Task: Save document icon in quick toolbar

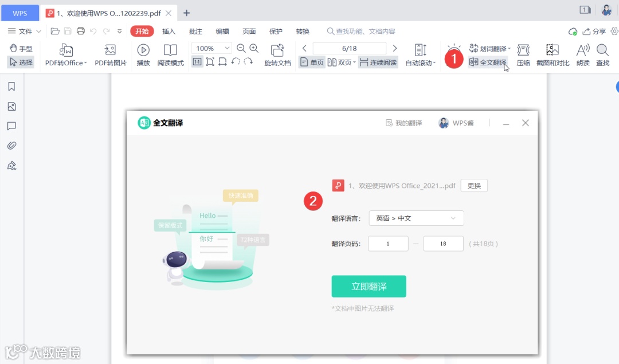Action: tap(68, 31)
